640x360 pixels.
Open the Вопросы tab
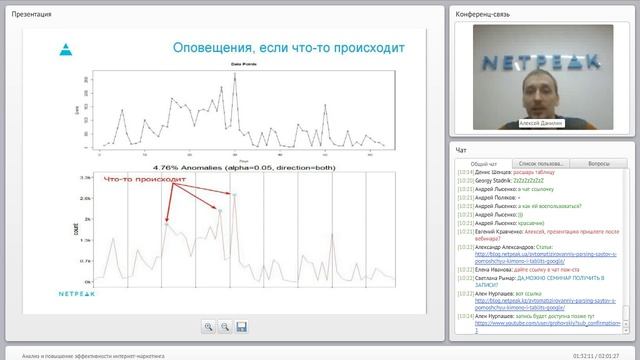click(x=599, y=164)
